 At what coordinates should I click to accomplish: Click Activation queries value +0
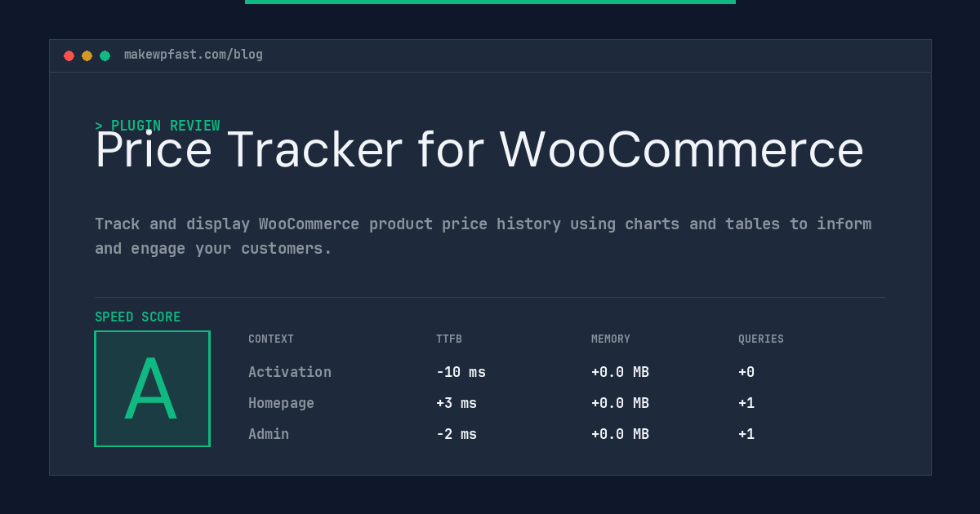pos(746,372)
